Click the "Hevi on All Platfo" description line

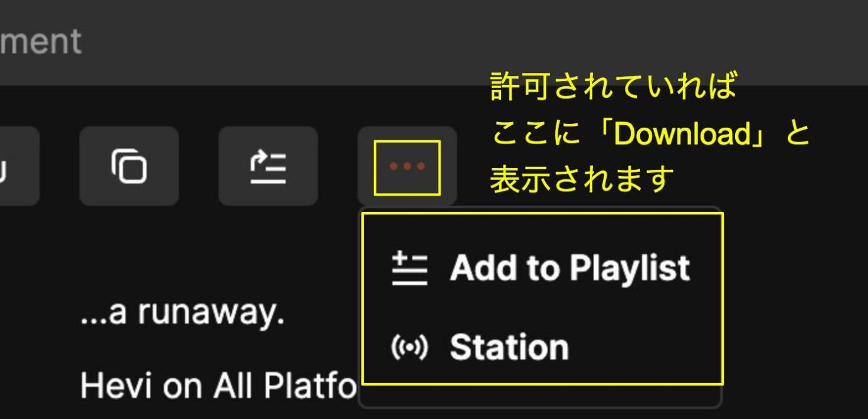(218, 386)
